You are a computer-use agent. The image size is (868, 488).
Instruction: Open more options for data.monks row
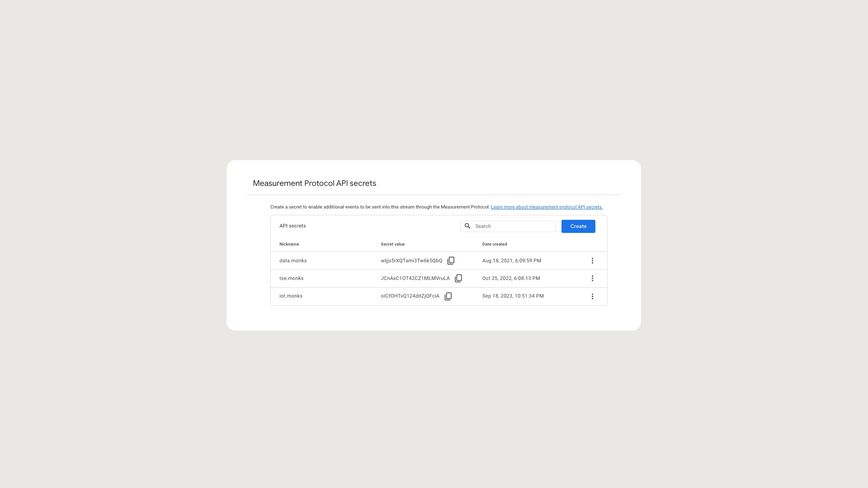pyautogui.click(x=592, y=261)
